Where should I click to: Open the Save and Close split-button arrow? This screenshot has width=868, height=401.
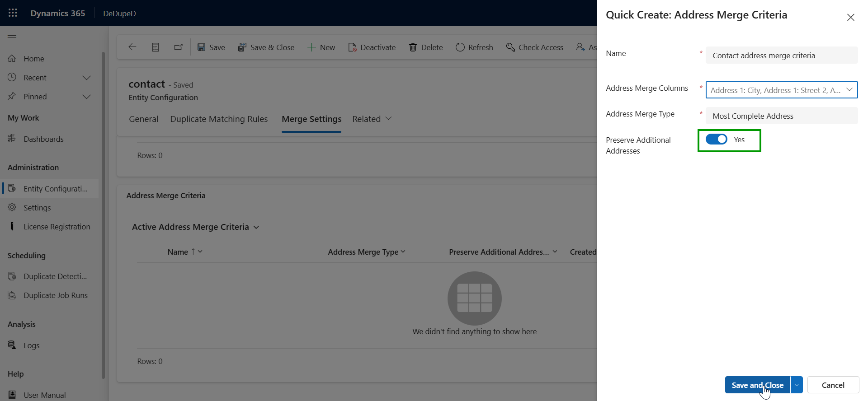797,385
